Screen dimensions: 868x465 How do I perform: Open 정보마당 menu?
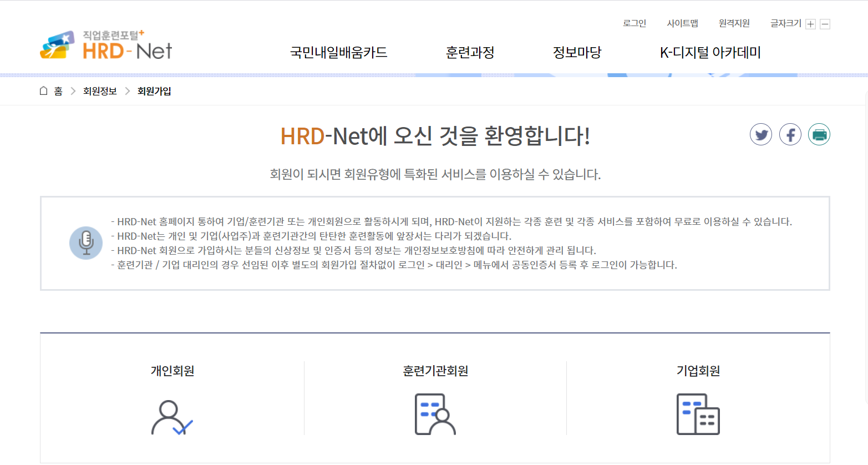577,53
